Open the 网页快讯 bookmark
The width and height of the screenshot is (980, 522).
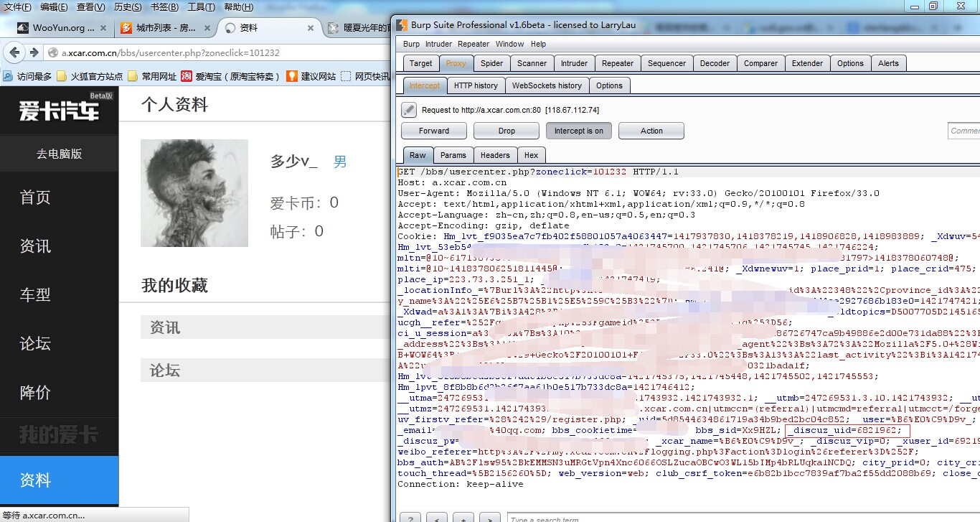[x=364, y=76]
